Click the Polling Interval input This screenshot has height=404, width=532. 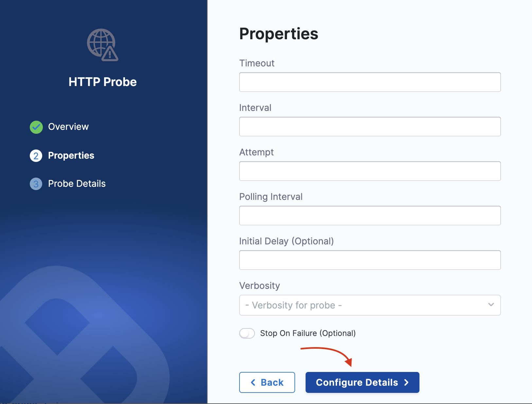coord(370,216)
